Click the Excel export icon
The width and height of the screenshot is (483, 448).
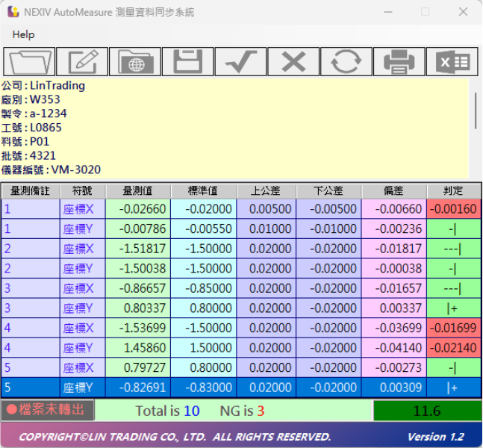click(x=452, y=62)
